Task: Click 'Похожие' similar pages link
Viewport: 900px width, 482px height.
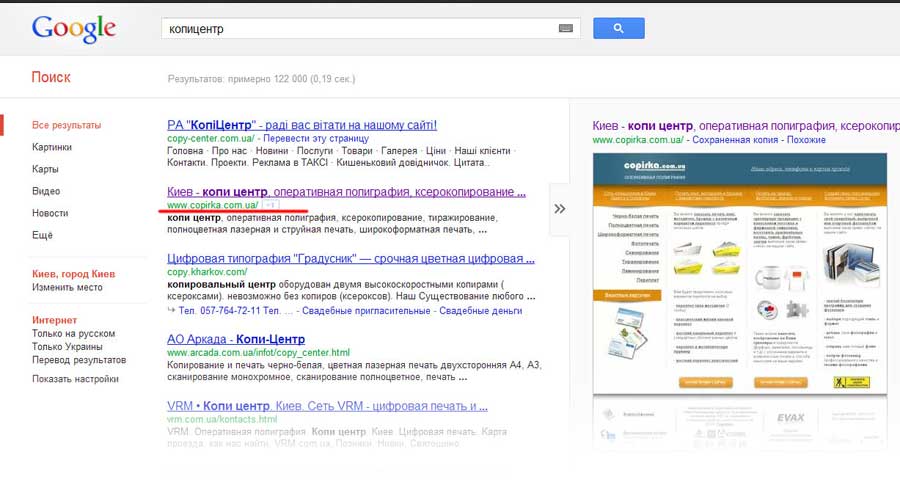Action: (806, 139)
